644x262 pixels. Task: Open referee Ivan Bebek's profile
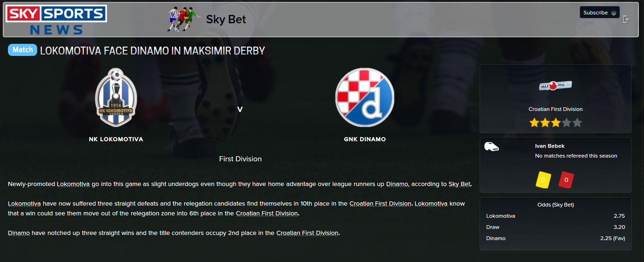(x=550, y=146)
